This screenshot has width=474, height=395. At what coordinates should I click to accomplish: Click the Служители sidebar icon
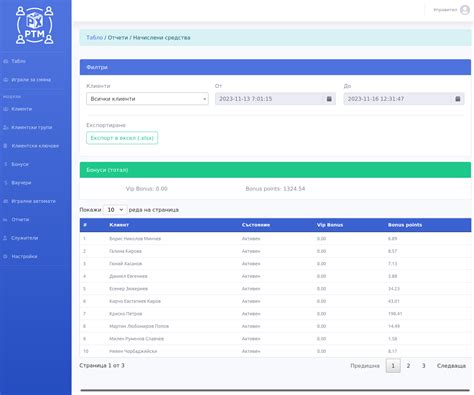click(6, 238)
